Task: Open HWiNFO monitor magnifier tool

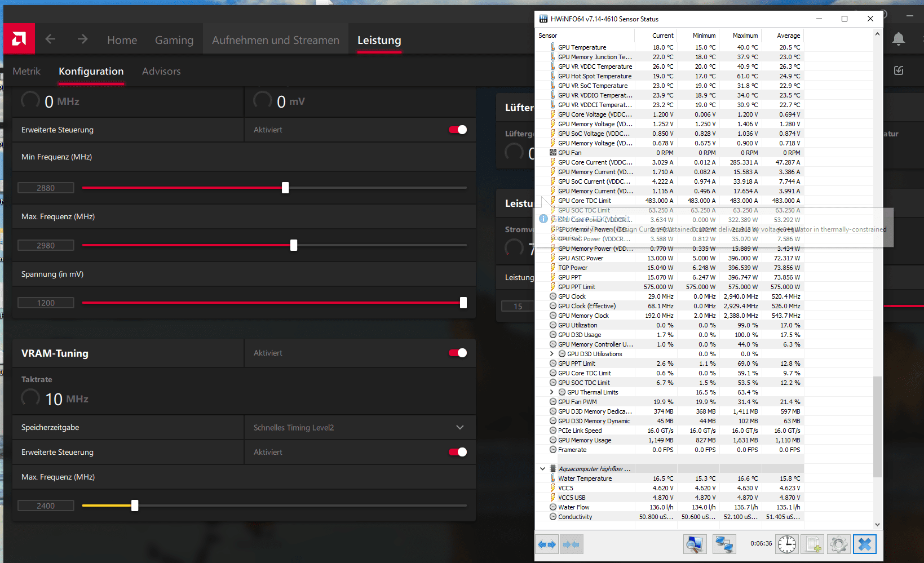Action: pyautogui.click(x=695, y=544)
